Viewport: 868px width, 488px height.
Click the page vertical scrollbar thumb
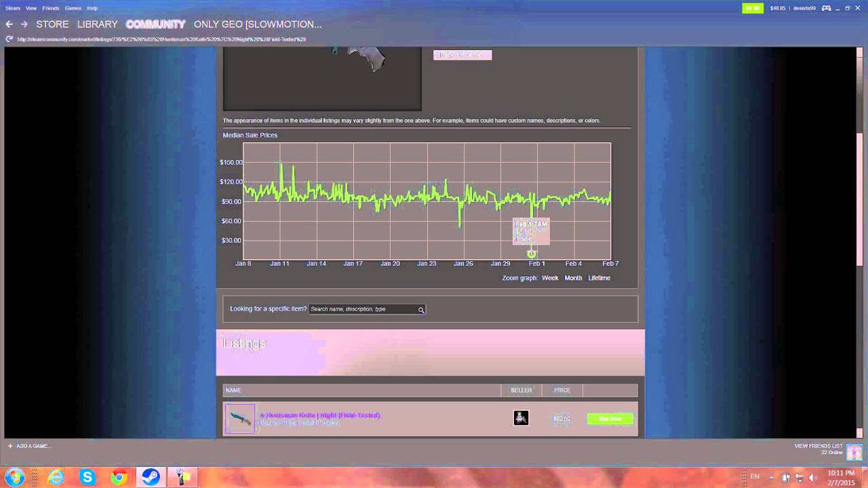pyautogui.click(x=860, y=200)
